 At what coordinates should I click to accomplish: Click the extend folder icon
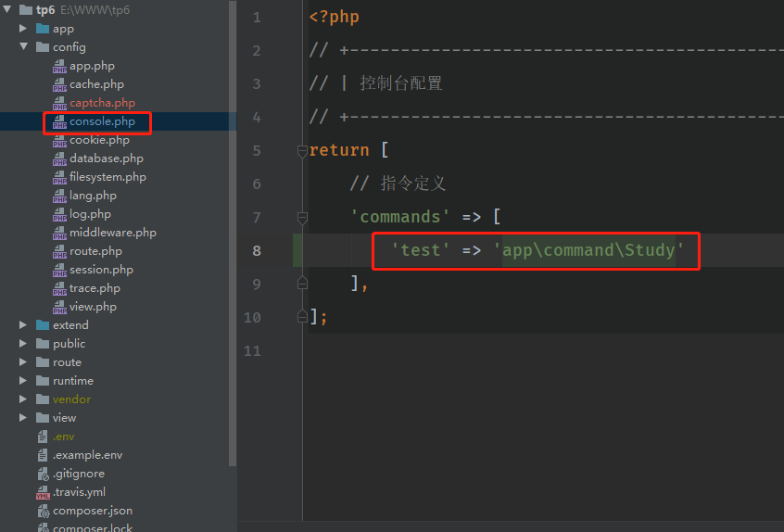tap(43, 325)
